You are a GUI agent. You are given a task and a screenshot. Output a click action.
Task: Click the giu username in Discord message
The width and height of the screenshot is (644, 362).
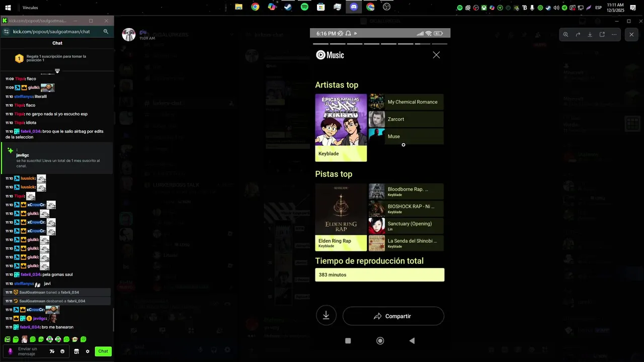pos(143,32)
